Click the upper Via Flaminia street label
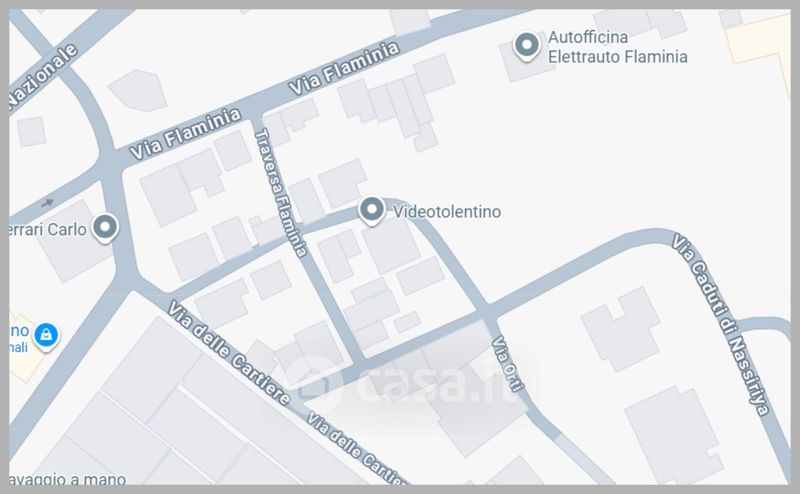The height and width of the screenshot is (494, 800). tap(344, 68)
